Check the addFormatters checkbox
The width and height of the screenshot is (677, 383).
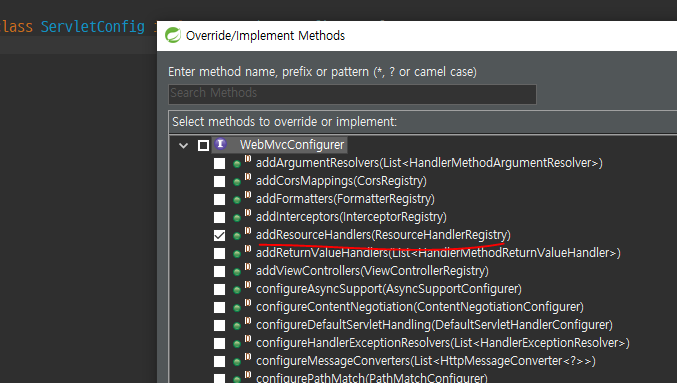(219, 199)
